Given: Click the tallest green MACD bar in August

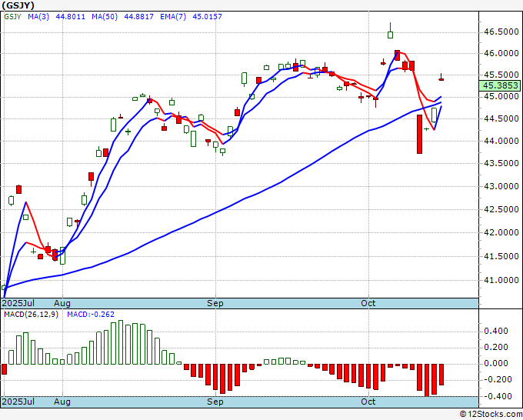Looking at the screenshot, I should click(x=121, y=342).
